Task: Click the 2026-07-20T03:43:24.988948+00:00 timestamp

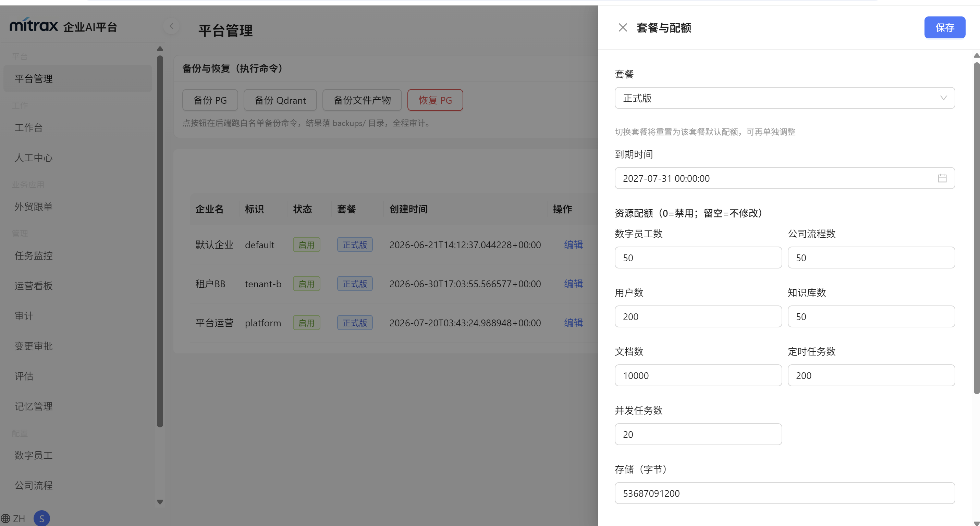Action: tap(465, 323)
